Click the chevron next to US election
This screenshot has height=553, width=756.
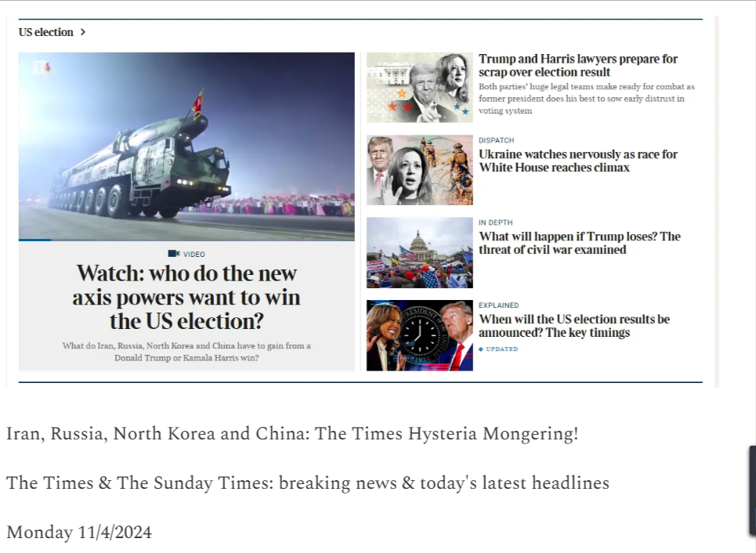[x=83, y=32]
